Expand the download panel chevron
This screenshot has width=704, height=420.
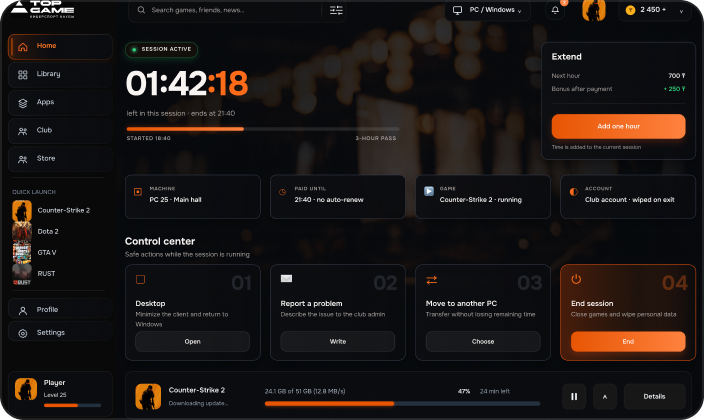click(605, 397)
